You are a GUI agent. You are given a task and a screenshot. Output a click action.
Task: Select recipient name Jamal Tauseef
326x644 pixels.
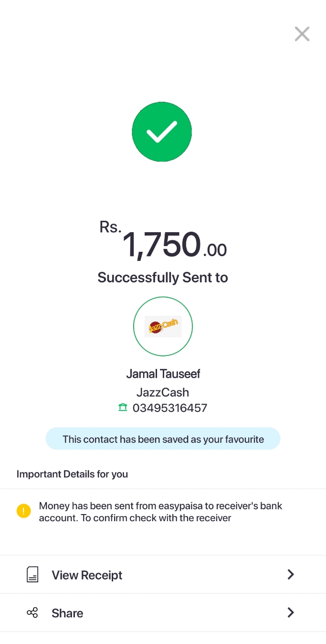click(163, 374)
